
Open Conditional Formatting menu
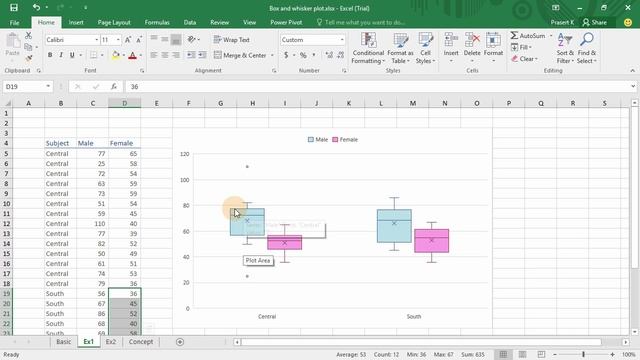coord(368,49)
